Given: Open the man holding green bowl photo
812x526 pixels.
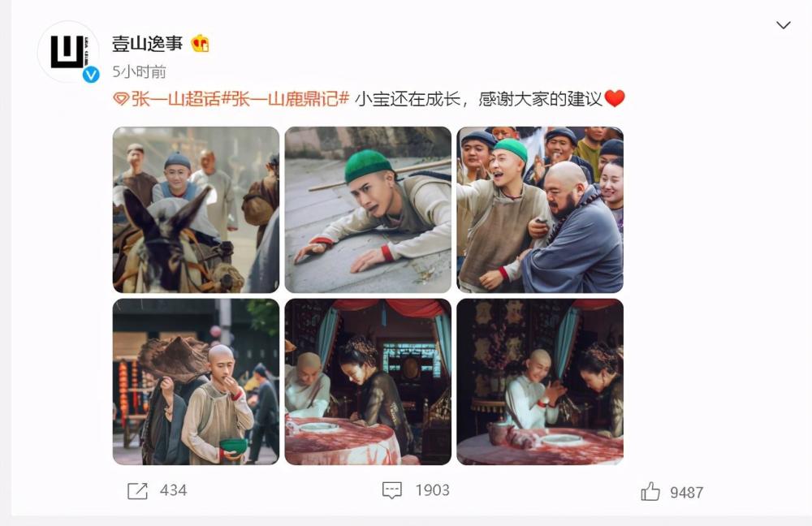Looking at the screenshot, I should coord(196,382).
